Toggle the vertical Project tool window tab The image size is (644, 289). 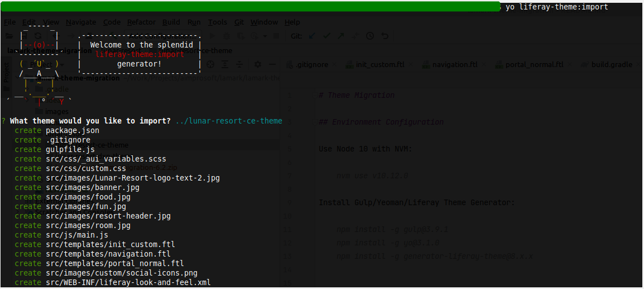click(6, 77)
